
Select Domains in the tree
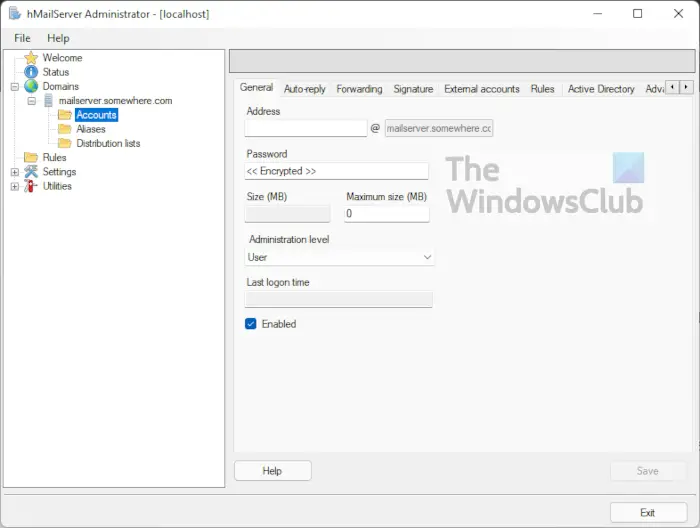[x=61, y=86]
